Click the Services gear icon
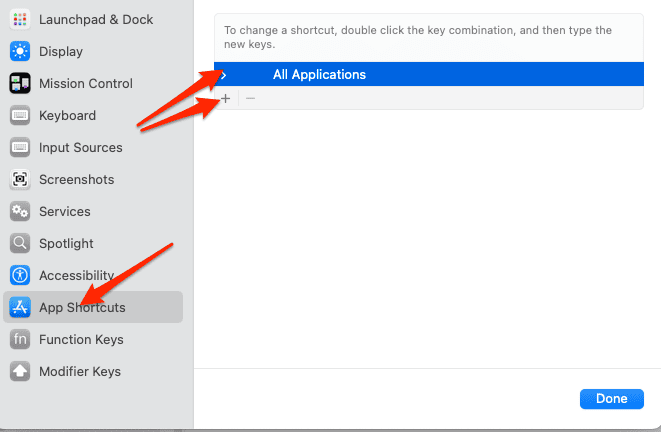This screenshot has width=661, height=432. coord(20,211)
